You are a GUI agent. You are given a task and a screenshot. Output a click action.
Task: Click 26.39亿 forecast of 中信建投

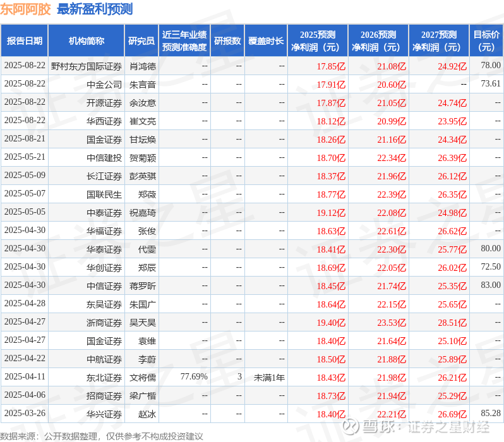coord(452,158)
